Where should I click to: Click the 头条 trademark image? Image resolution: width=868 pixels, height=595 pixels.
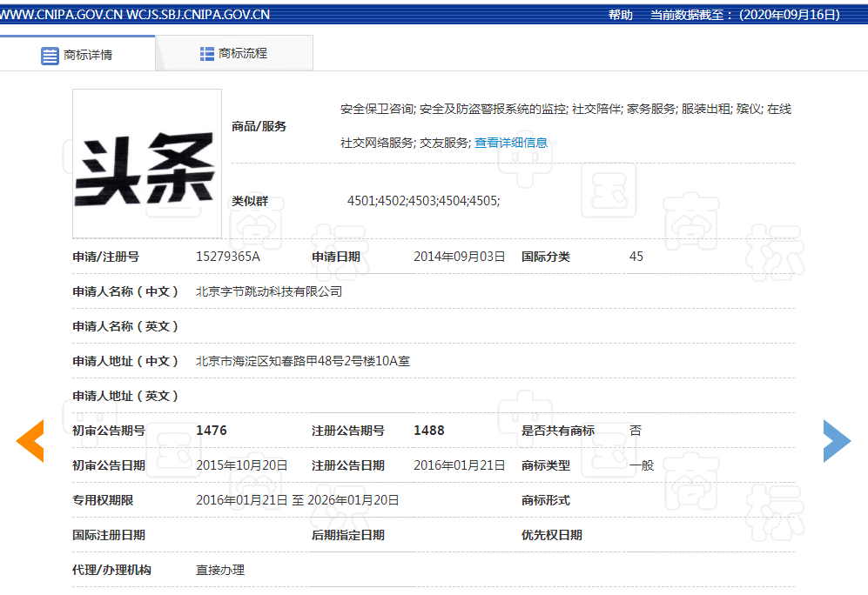pos(146,164)
